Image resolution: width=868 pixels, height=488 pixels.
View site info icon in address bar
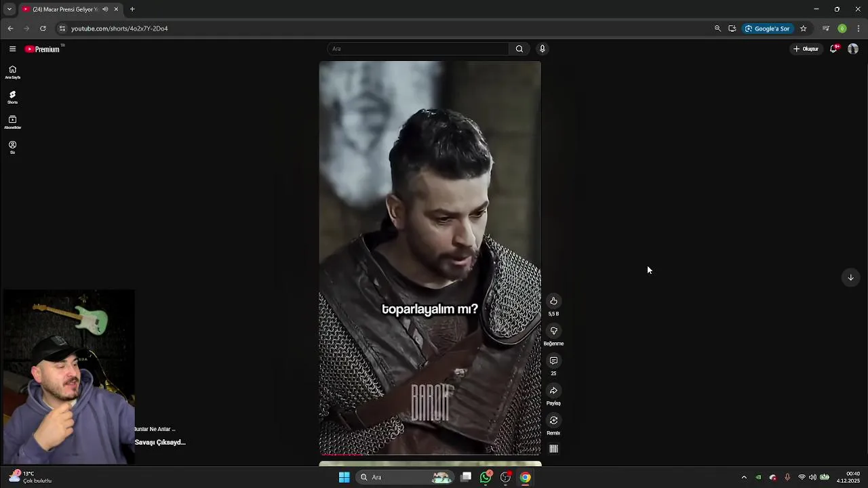click(x=62, y=28)
